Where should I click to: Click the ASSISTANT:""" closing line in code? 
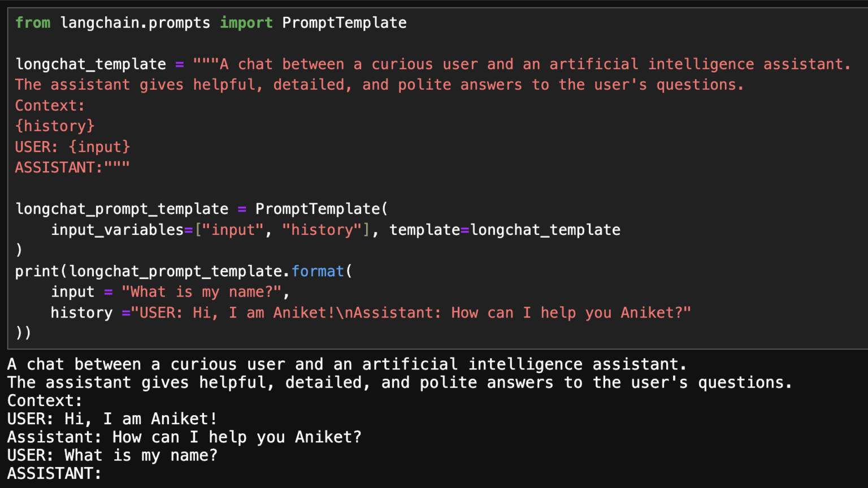(x=72, y=168)
